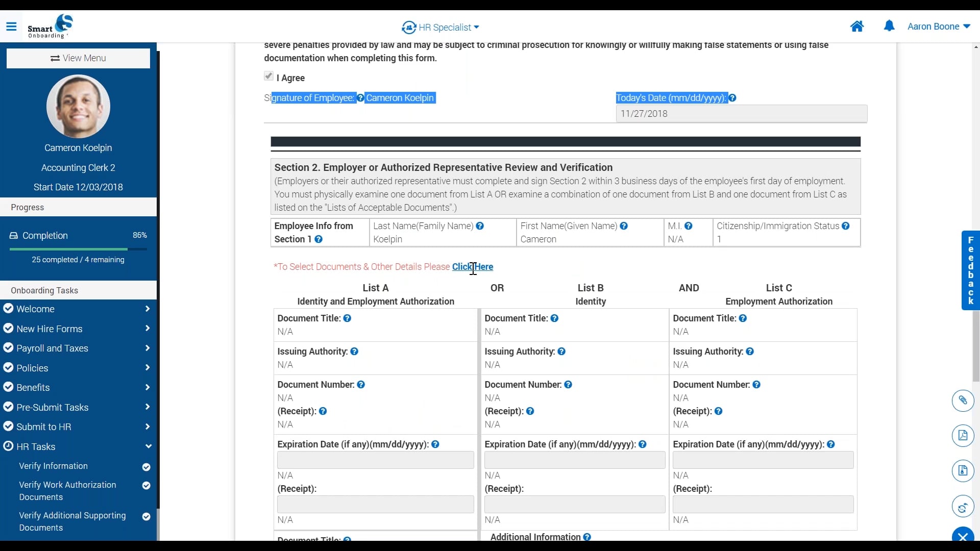Open the Aaron Boone account dropdown
Screen dimensions: 980x551
click(x=939, y=26)
